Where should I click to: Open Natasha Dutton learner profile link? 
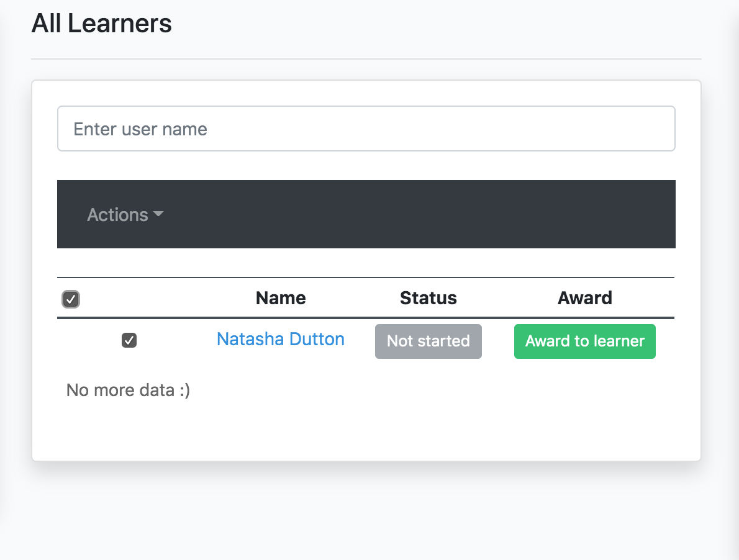pos(281,339)
